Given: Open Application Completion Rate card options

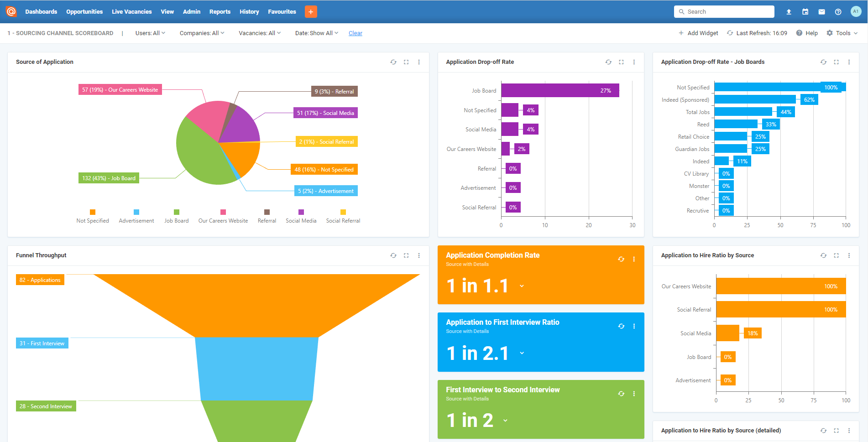Looking at the screenshot, I should pyautogui.click(x=634, y=259).
